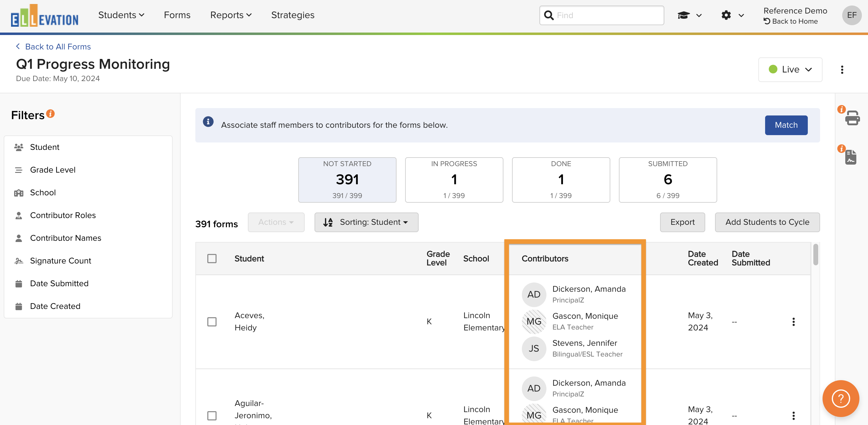Screen dimensions: 868x425
Task: Open the Reports dropdown menu
Action: point(231,15)
